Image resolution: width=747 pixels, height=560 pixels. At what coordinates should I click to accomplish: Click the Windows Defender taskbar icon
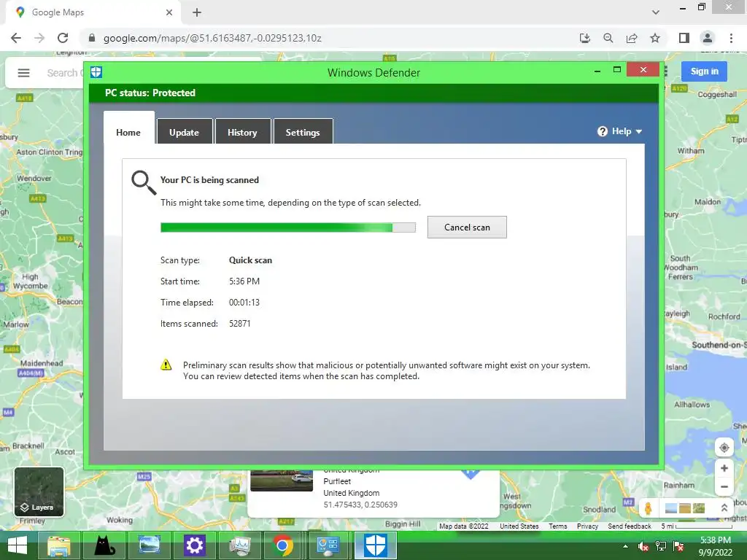pos(376,545)
